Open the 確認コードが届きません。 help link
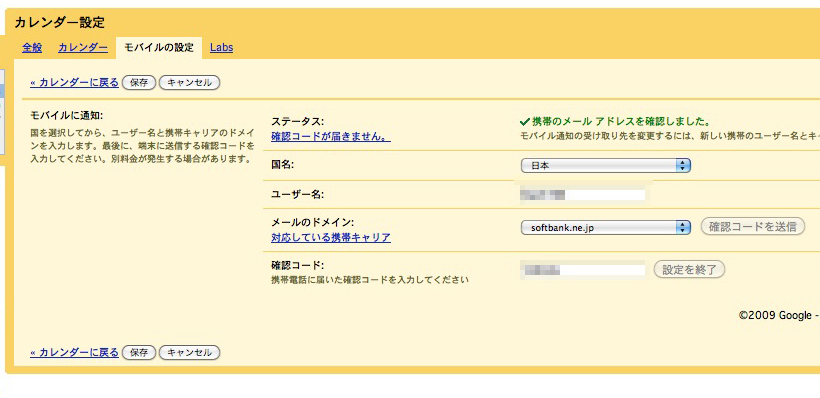 (331, 137)
